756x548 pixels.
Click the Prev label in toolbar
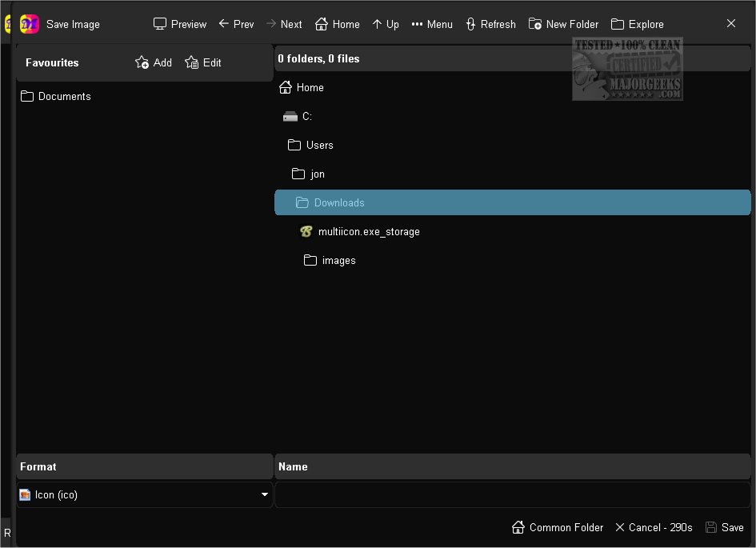click(x=243, y=24)
